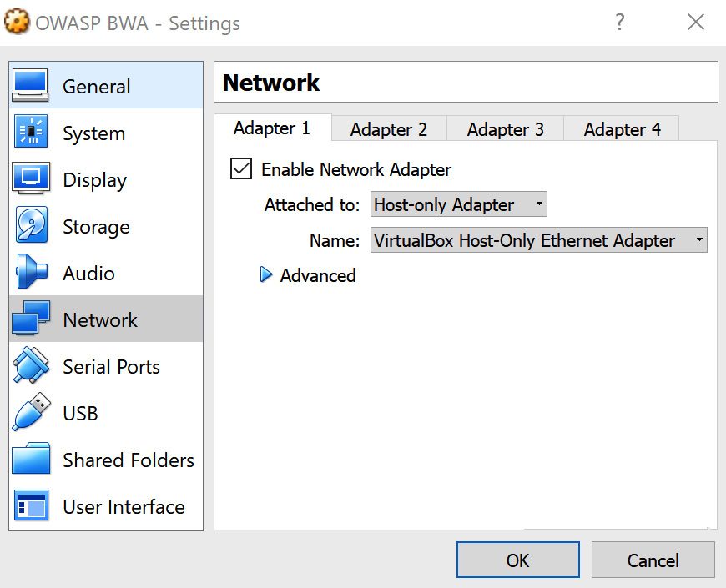726x588 pixels.
Task: Go to the Display settings label
Action: coord(94,180)
